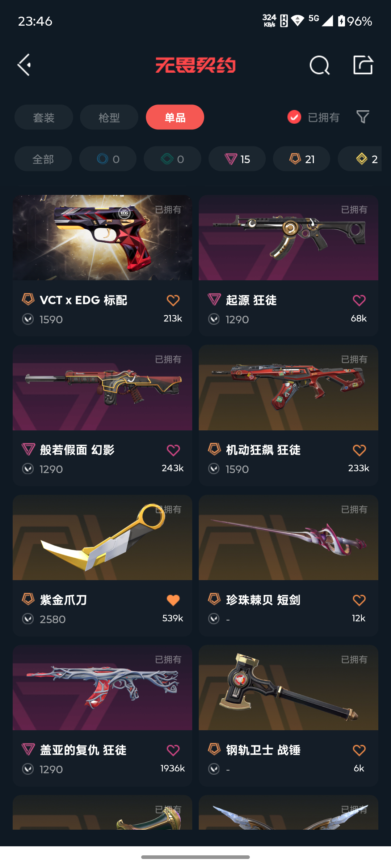This screenshot has height=868, width=391.
Task: Open the 般若假面 幻影 skin thumbnail
Action: (102, 388)
